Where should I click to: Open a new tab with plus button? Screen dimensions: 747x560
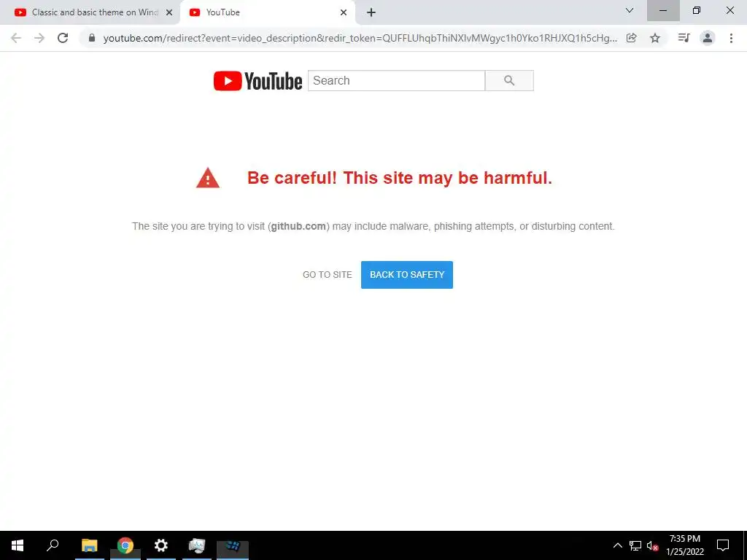click(371, 12)
